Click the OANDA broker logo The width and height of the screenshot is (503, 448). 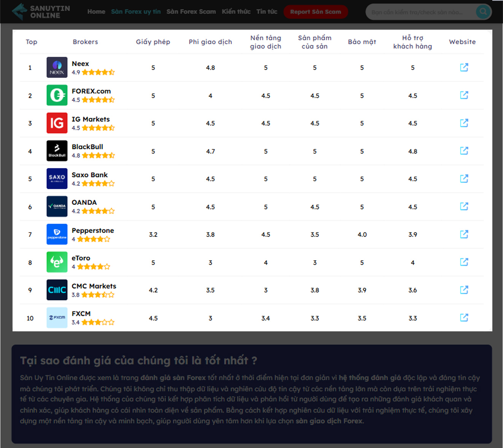pyautogui.click(x=57, y=206)
